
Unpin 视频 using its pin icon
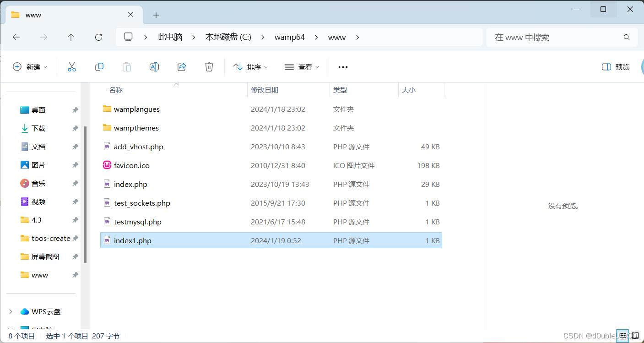pos(75,201)
